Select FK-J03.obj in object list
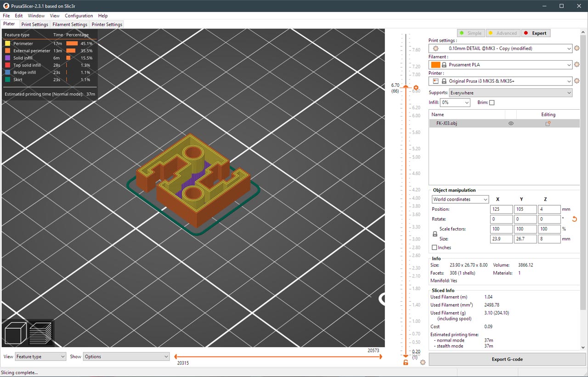Screen dimensions: 588x377 [504, 124]
